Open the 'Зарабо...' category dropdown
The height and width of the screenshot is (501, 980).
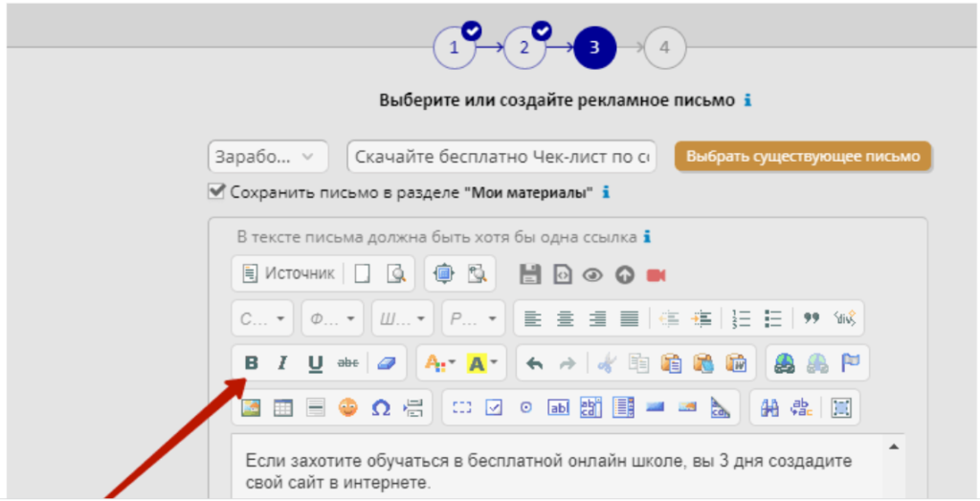tap(268, 156)
